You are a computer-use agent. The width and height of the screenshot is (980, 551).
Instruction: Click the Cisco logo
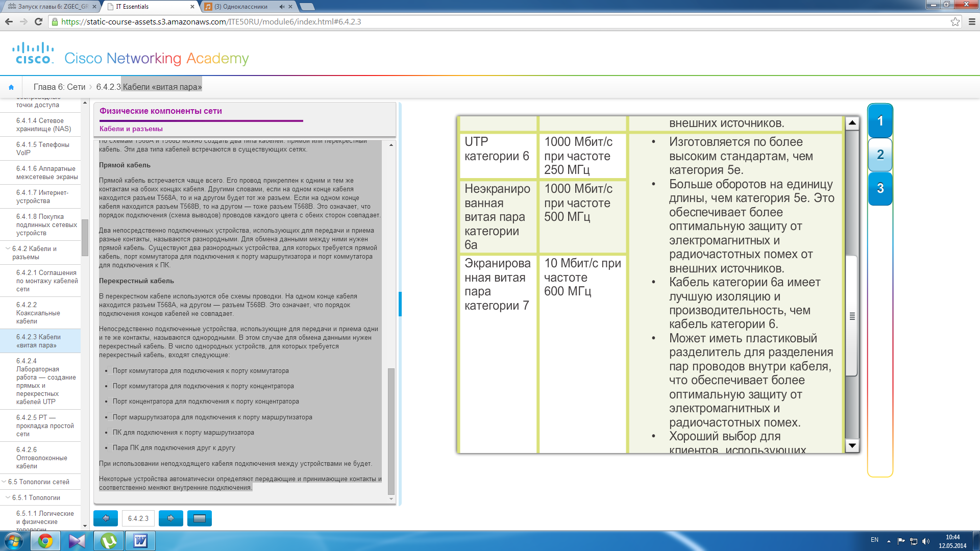[x=33, y=53]
